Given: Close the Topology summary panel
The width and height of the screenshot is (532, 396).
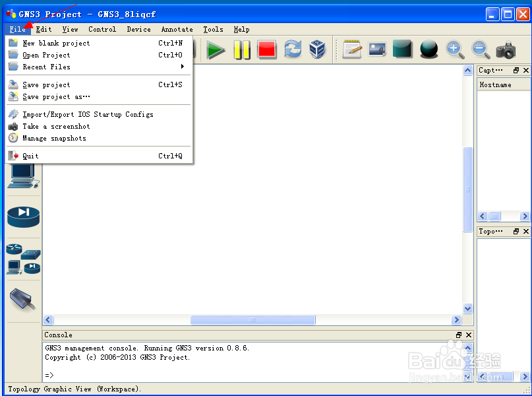Looking at the screenshot, I should click(526, 231).
